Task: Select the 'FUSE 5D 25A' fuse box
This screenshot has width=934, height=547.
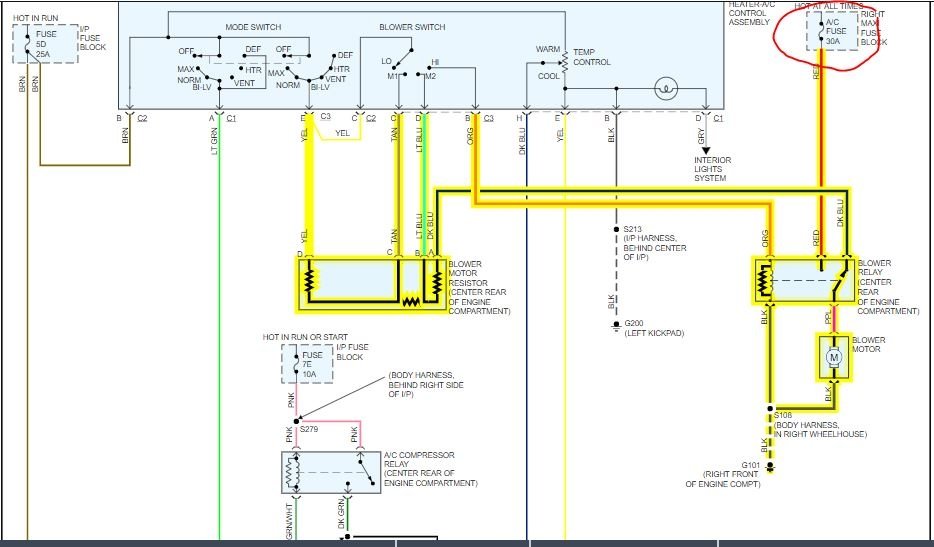Action: pyautogui.click(x=46, y=43)
